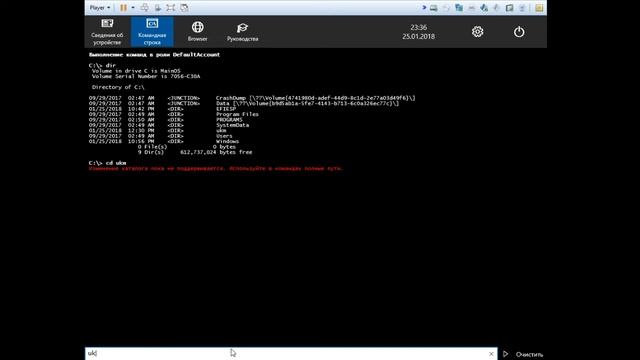Screen dimensions: 640x360
Task: Click the 23:36 date and time display
Action: coord(418,32)
